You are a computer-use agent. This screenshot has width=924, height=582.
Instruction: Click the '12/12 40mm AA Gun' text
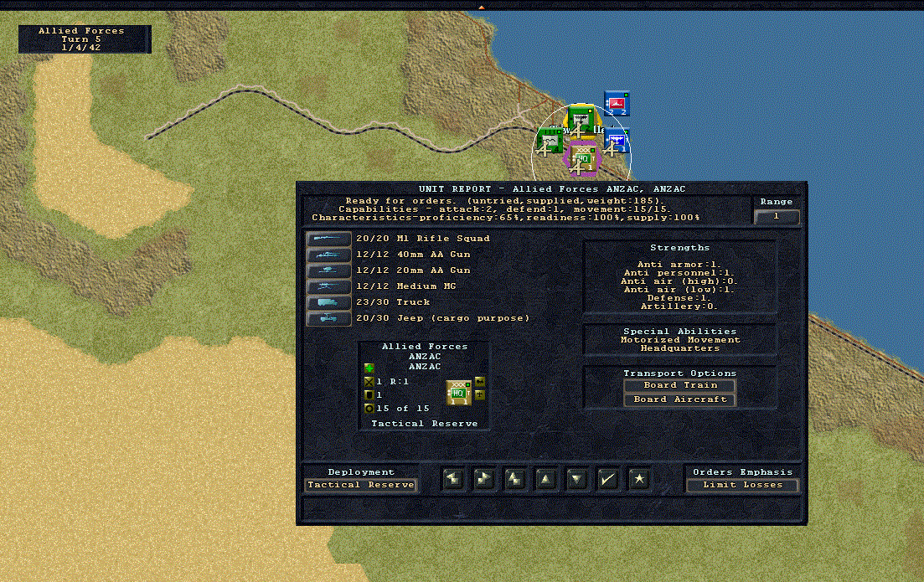click(x=413, y=255)
